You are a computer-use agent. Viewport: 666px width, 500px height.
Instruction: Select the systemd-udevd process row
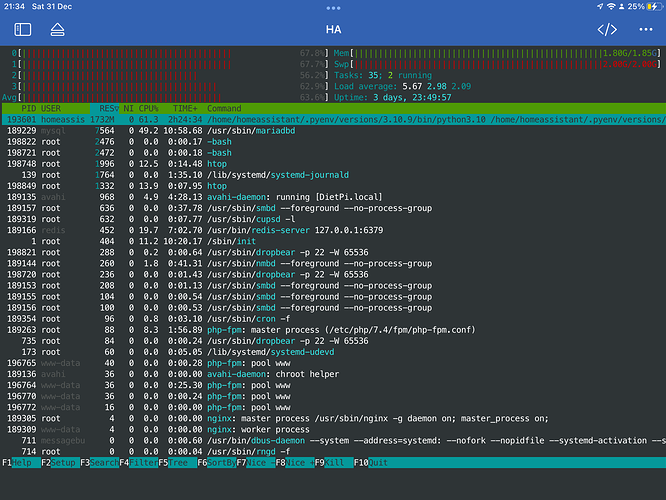333,352
